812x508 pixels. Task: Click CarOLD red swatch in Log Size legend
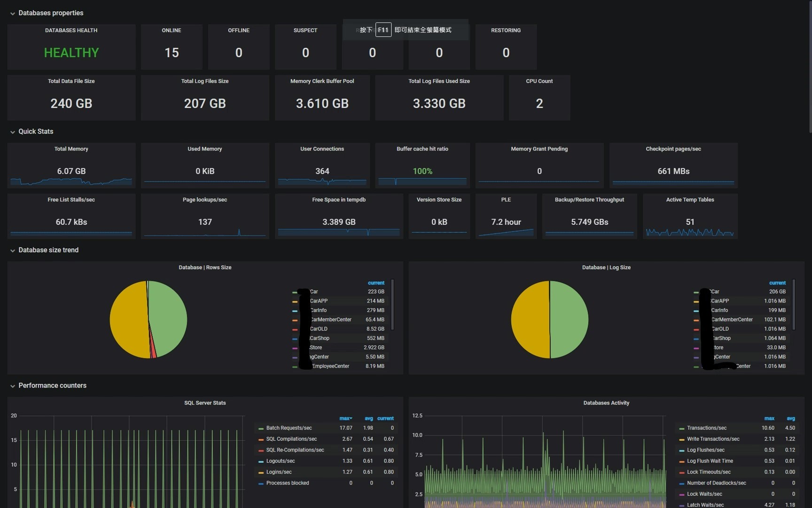pos(696,330)
